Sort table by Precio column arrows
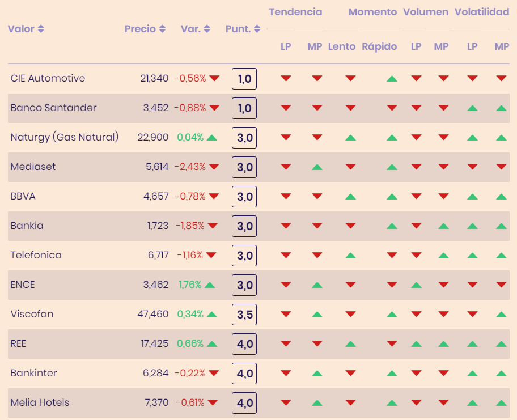 pyautogui.click(x=163, y=29)
